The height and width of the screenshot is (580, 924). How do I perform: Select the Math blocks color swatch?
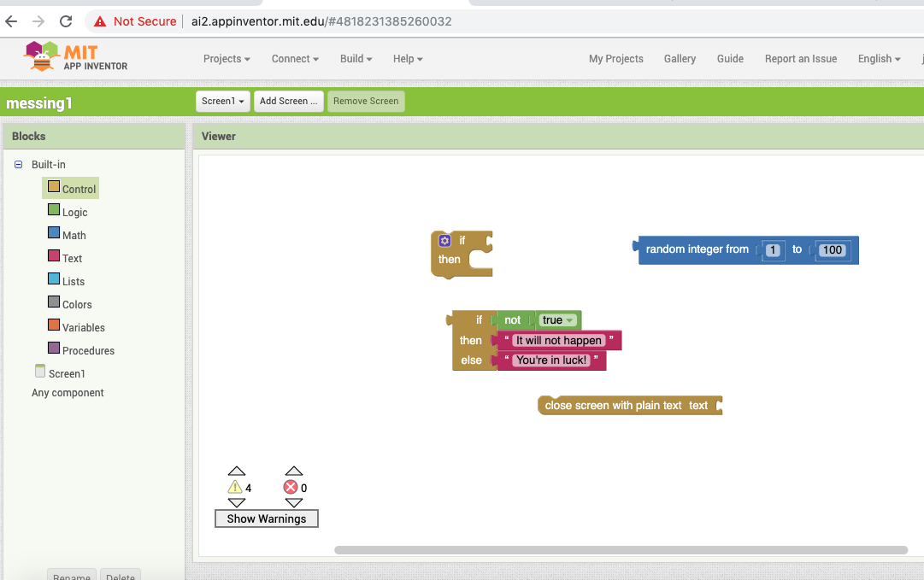(x=54, y=233)
